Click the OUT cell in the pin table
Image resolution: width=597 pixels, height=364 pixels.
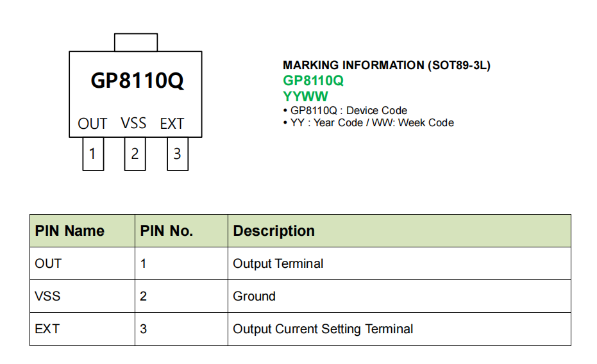tap(48, 263)
